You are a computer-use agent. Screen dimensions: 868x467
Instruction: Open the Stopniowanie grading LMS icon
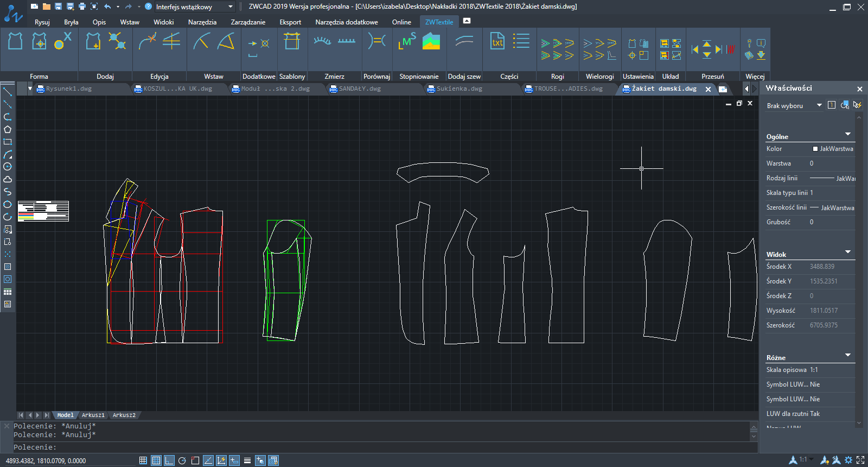point(407,41)
